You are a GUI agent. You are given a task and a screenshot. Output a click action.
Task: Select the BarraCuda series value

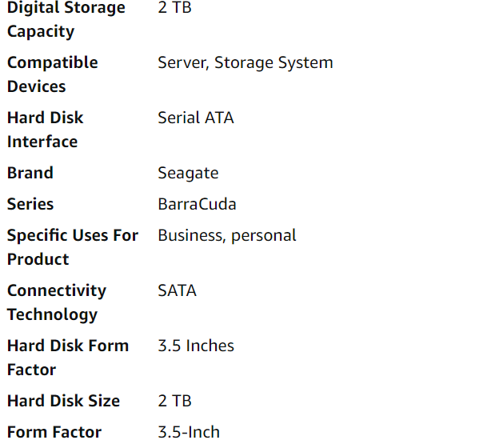coord(197,204)
